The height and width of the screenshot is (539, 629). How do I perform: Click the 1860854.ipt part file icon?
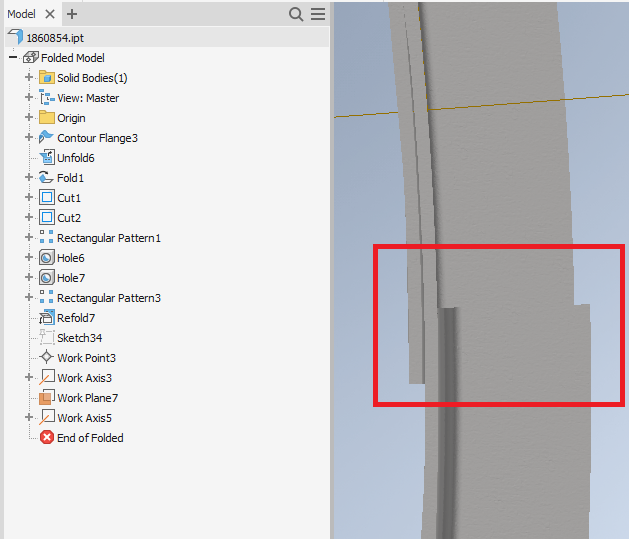click(15, 37)
